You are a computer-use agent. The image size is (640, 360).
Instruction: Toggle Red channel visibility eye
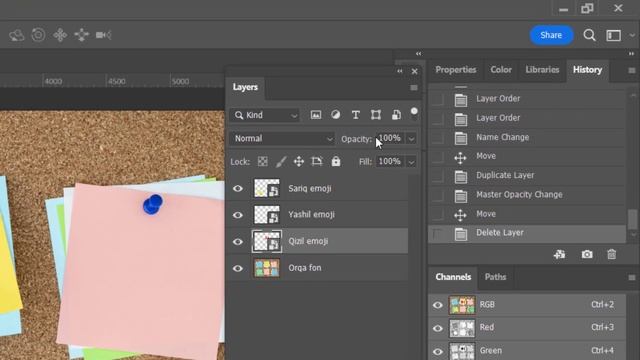pos(438,328)
